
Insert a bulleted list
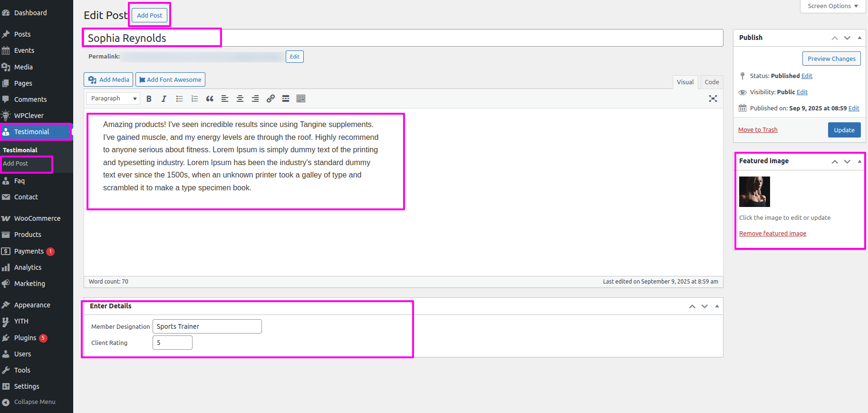click(179, 98)
